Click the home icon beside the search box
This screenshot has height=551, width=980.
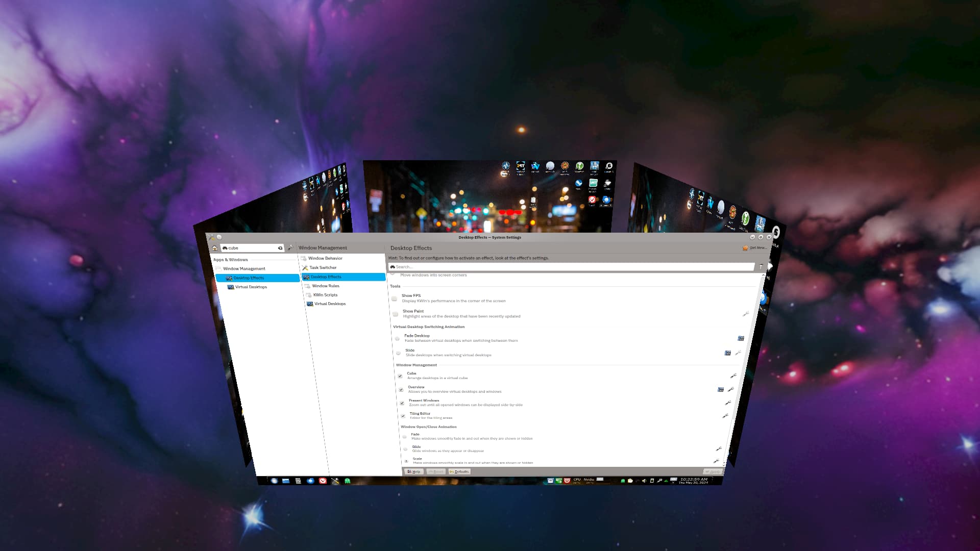[x=215, y=248]
